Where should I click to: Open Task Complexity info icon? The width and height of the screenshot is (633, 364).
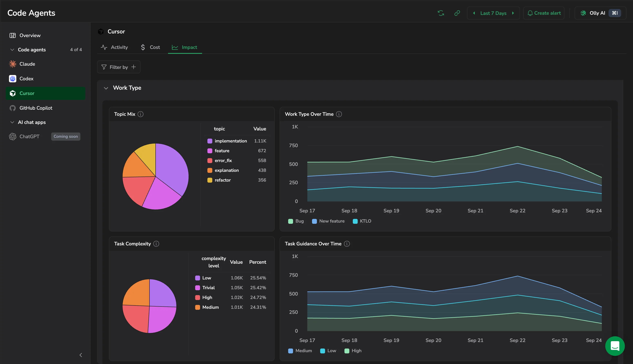click(x=156, y=244)
